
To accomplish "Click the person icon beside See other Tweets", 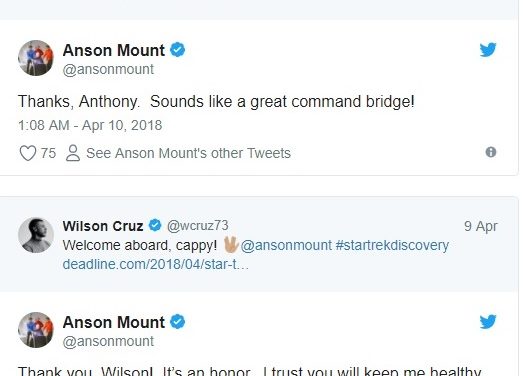I will pyautogui.click(x=73, y=153).
